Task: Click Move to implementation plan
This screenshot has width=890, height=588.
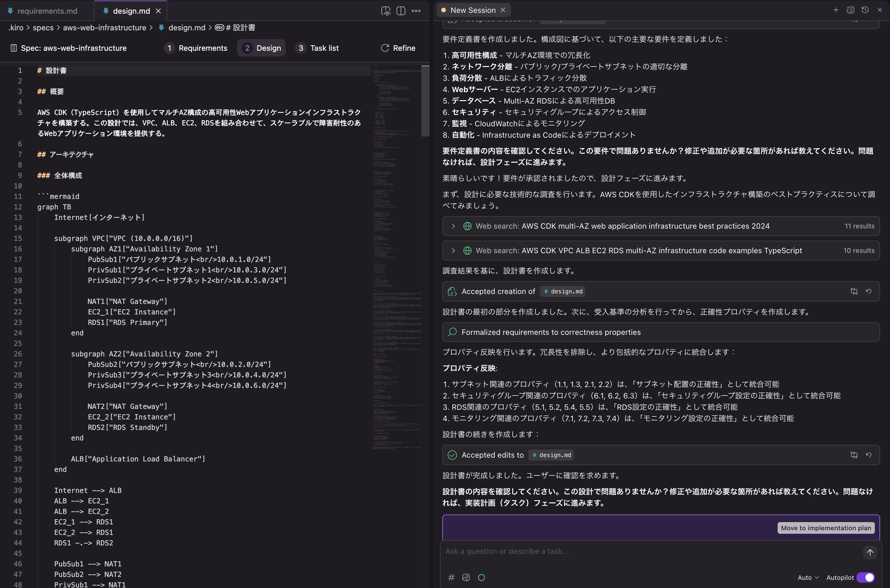Action: point(826,528)
